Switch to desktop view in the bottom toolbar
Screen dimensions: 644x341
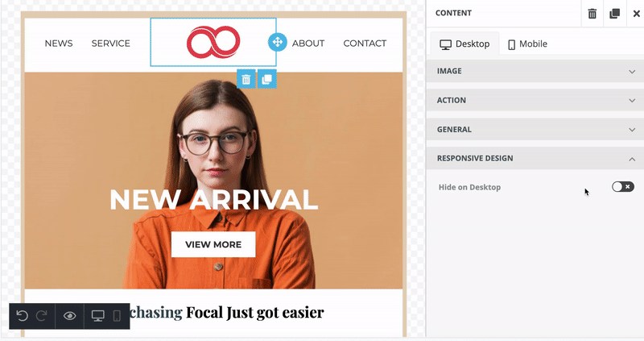(x=97, y=316)
